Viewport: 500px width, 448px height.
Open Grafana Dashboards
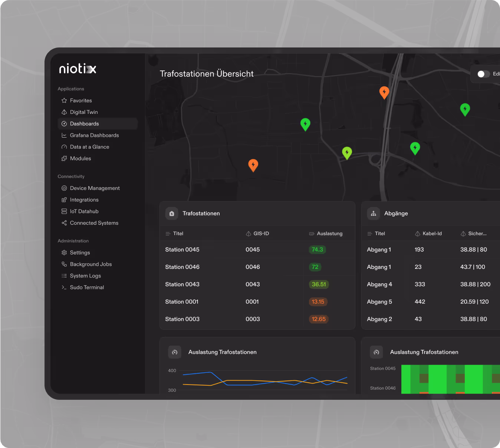tap(94, 135)
